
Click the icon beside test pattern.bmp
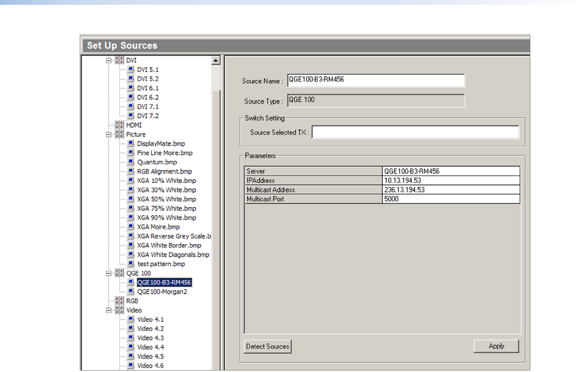131,264
